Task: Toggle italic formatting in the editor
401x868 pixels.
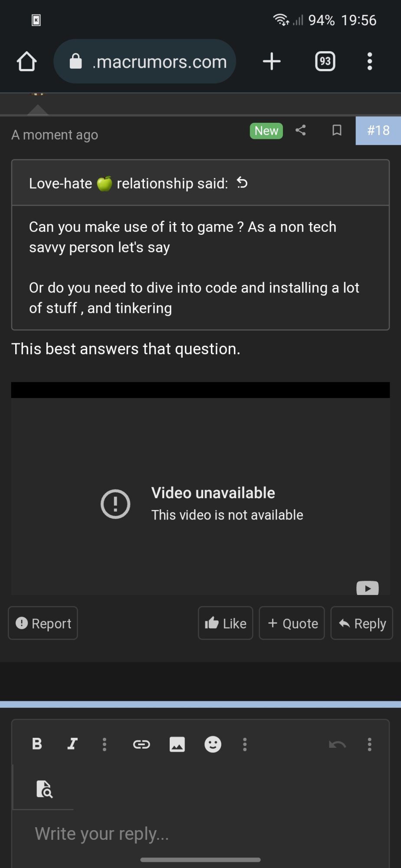Action: [72, 744]
